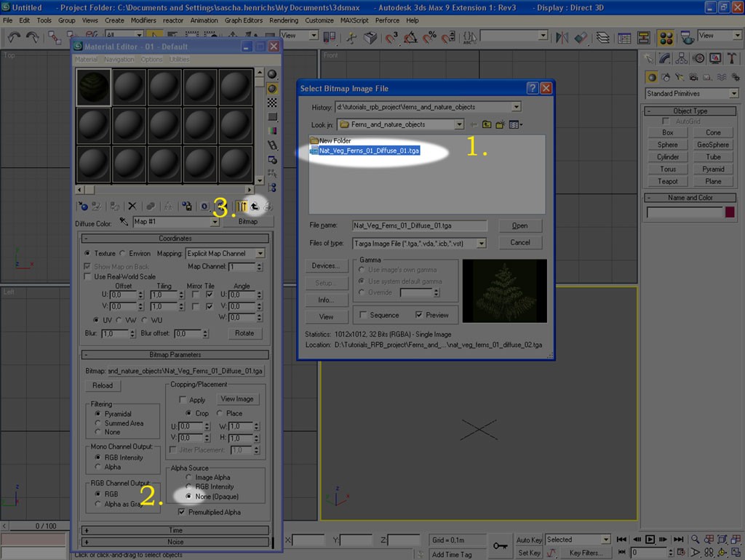
Task: Toggle the Premultiplied Alpha checkbox
Action: (181, 512)
